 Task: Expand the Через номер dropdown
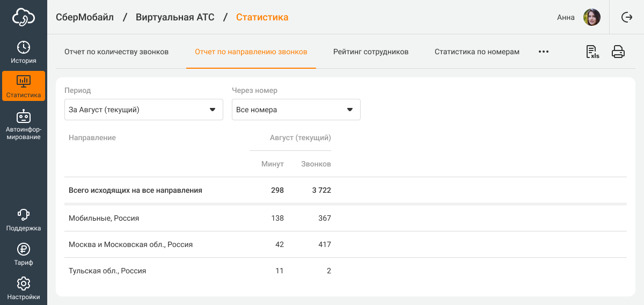point(296,110)
